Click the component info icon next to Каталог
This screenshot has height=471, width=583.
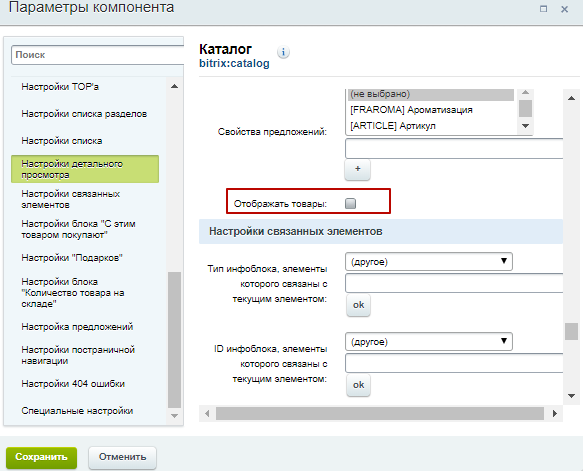click(283, 52)
